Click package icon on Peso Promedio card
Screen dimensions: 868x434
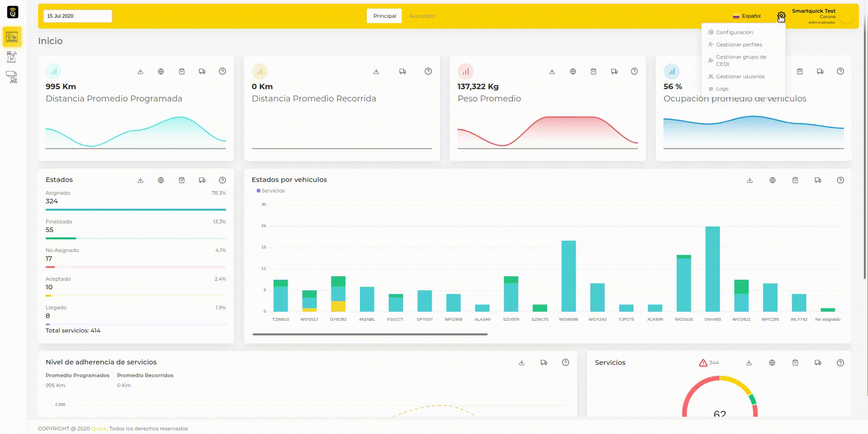click(594, 71)
